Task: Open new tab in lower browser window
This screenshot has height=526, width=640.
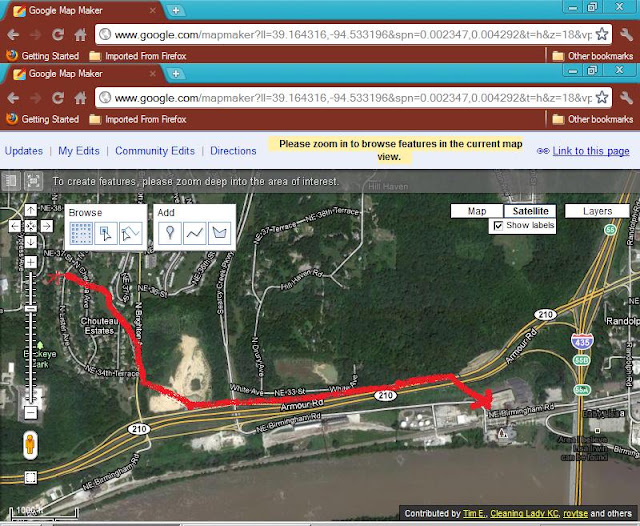Action: 176,73
